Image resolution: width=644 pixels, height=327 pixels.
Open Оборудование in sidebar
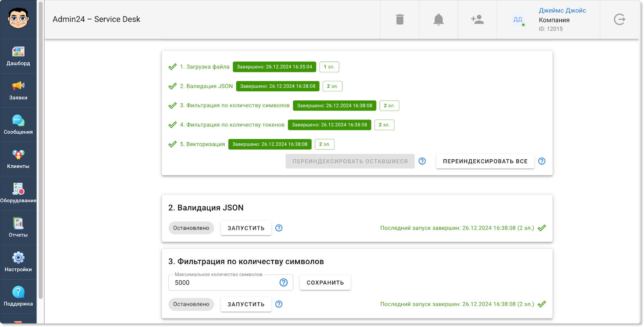(18, 193)
